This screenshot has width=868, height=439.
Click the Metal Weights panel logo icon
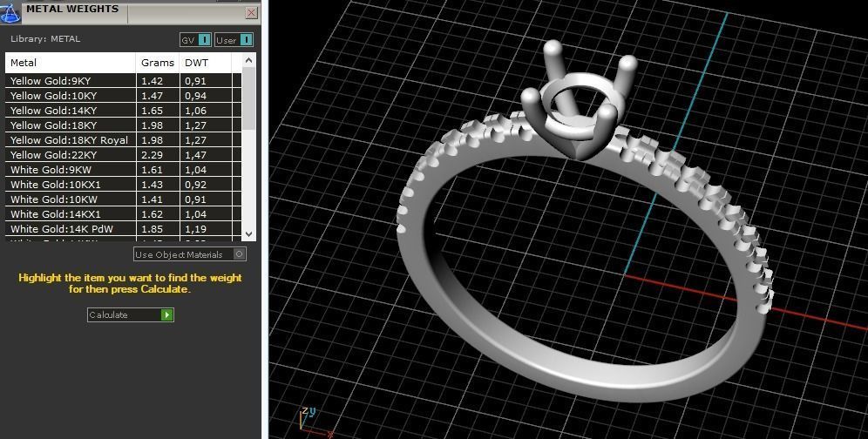pos(10,11)
